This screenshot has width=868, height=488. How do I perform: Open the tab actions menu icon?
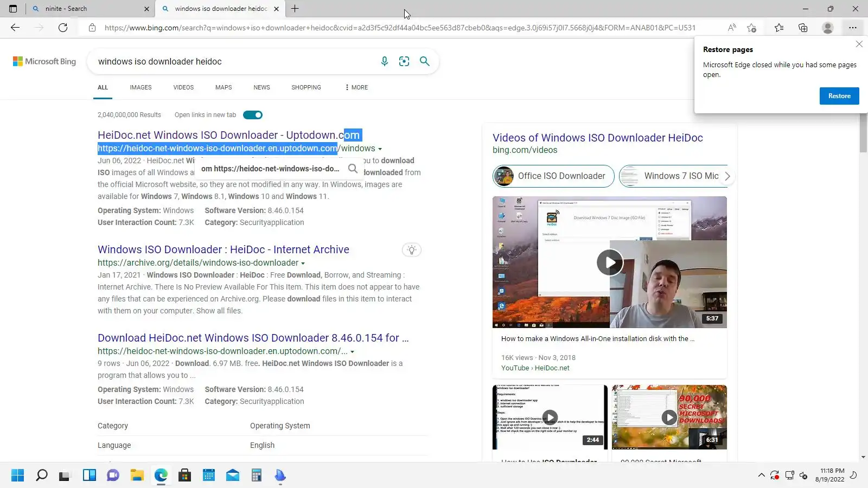(13, 9)
